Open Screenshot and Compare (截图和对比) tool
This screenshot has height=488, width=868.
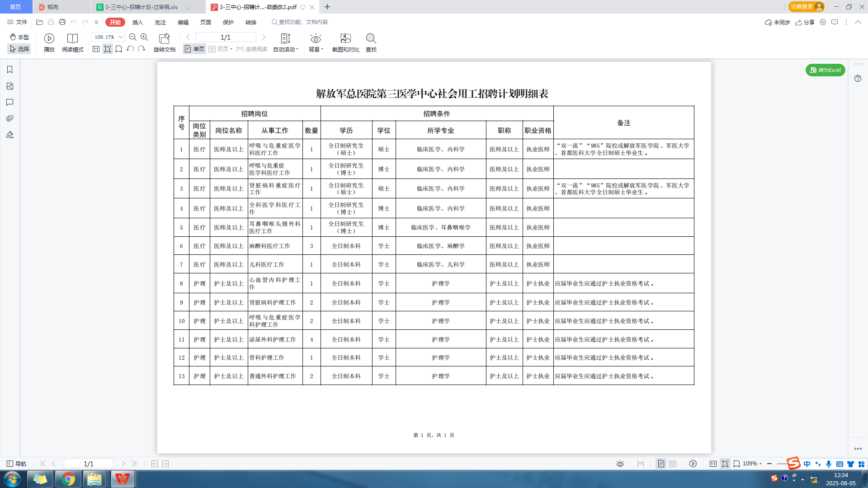345,38
